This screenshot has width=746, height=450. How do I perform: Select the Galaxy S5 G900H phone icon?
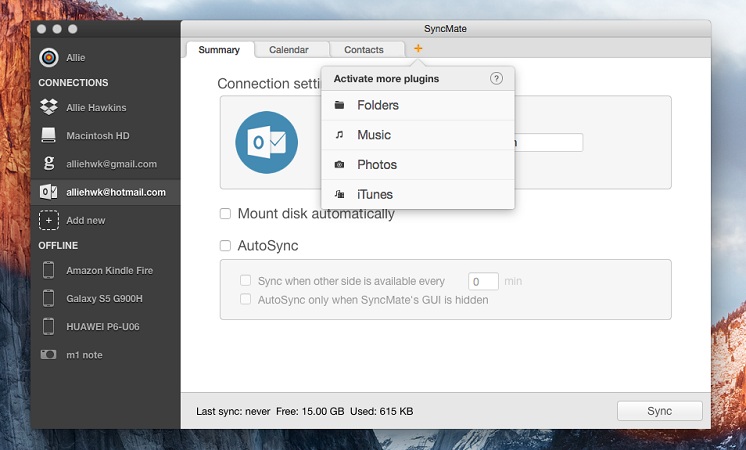pos(49,298)
